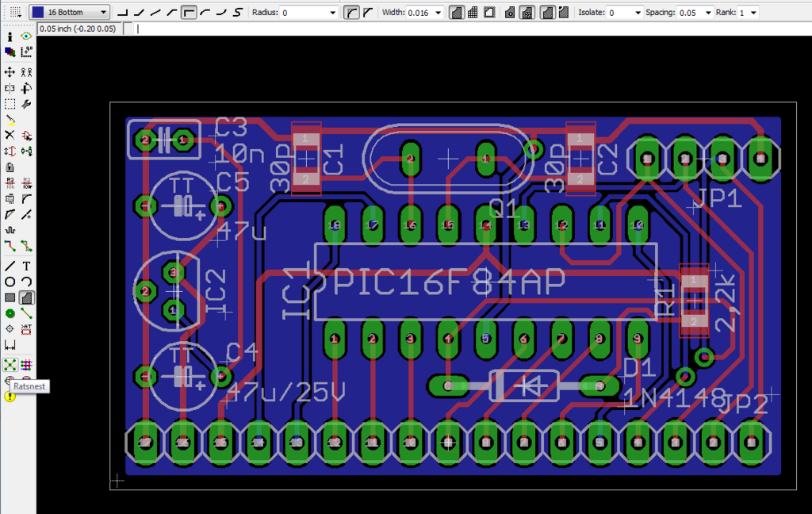Select the Copy tool

[26, 72]
